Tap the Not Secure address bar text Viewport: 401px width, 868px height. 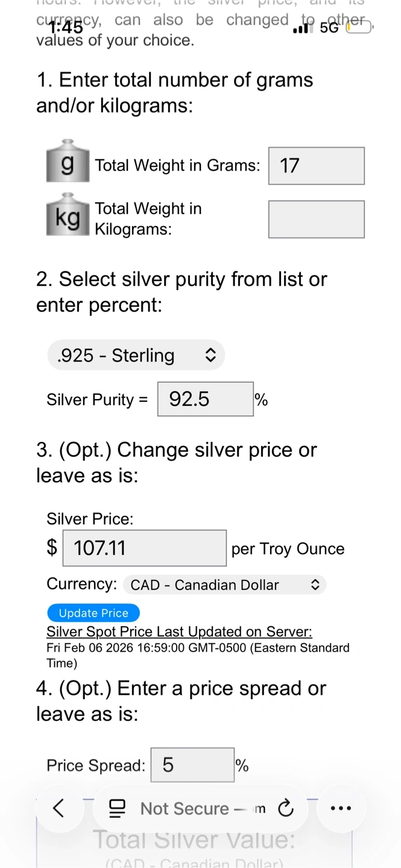point(185,808)
